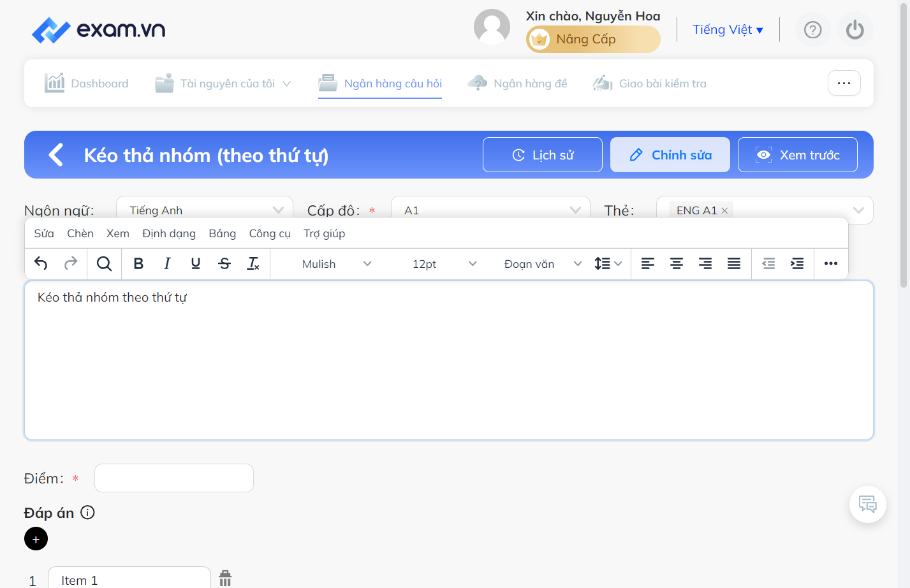Delete Item 1 with trash icon

(x=225, y=578)
